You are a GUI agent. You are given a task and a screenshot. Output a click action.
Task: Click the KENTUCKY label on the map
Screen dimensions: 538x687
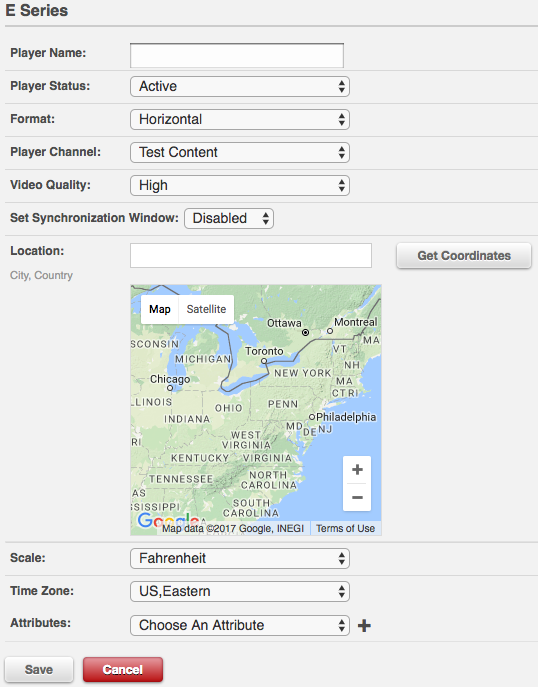coord(200,458)
